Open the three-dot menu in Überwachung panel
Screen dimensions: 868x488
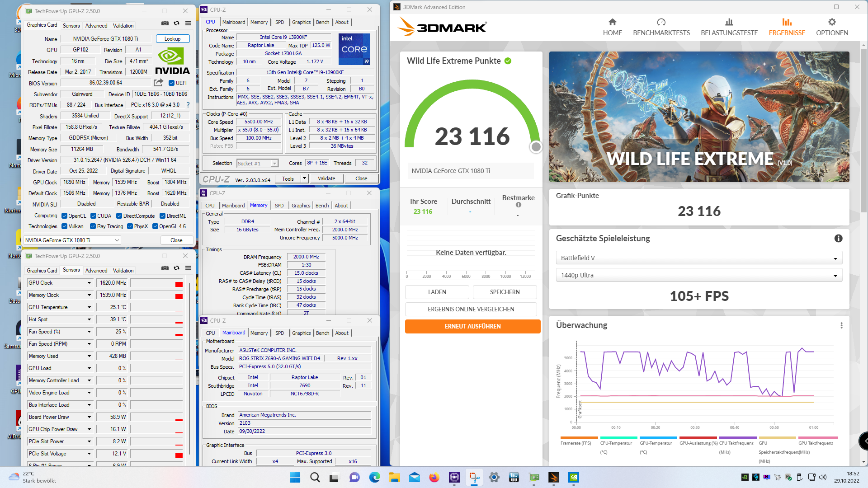(x=841, y=325)
